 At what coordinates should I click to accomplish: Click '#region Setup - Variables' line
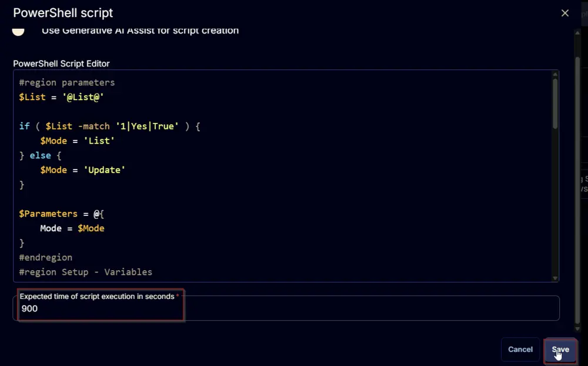click(85, 272)
